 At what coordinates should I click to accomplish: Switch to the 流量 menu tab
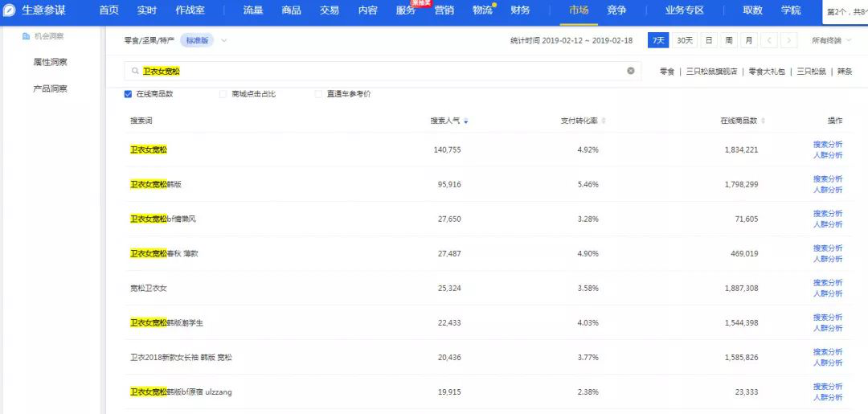(x=253, y=10)
